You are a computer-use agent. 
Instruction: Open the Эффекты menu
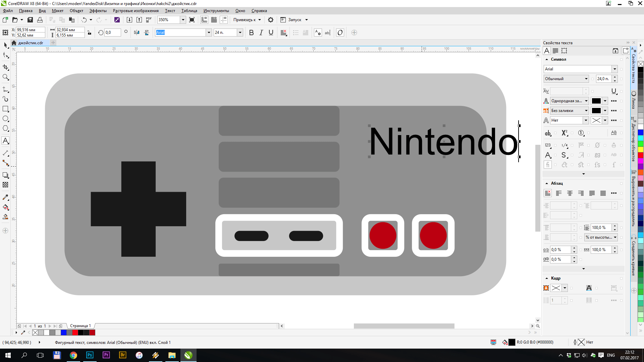pyautogui.click(x=98, y=11)
